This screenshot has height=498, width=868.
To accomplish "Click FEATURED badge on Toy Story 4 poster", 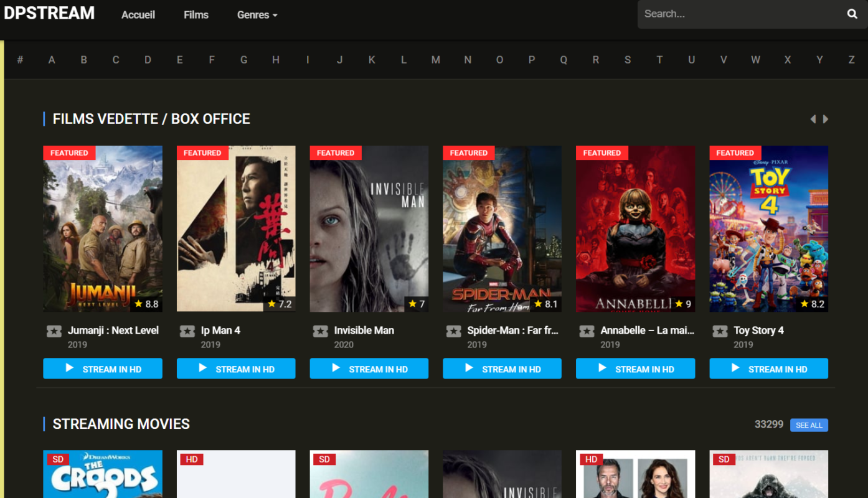I will (735, 153).
